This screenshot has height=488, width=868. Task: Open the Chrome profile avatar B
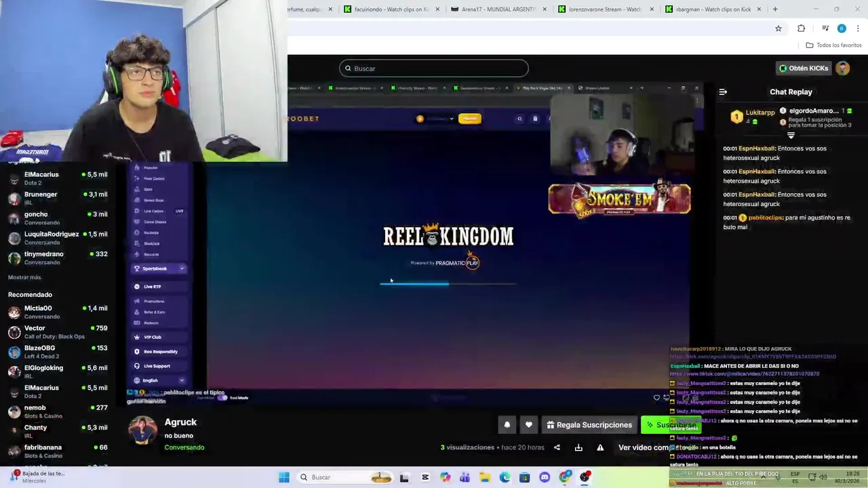842,28
